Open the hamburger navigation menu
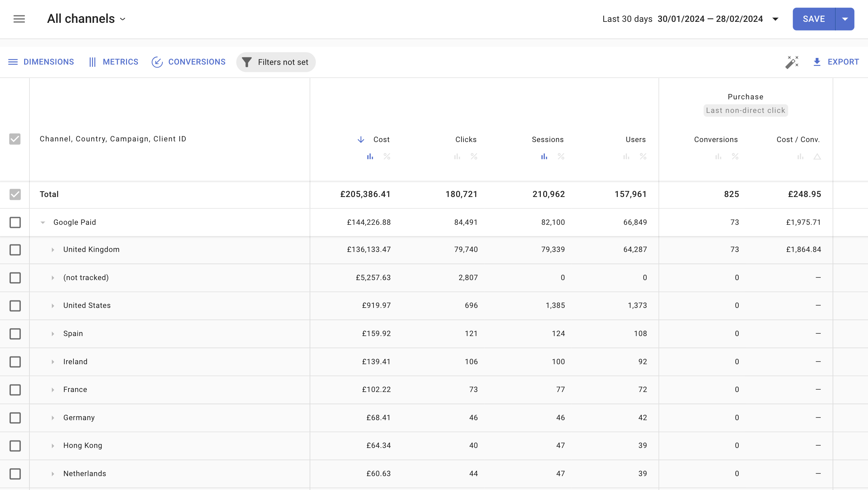The image size is (868, 490). click(x=19, y=19)
